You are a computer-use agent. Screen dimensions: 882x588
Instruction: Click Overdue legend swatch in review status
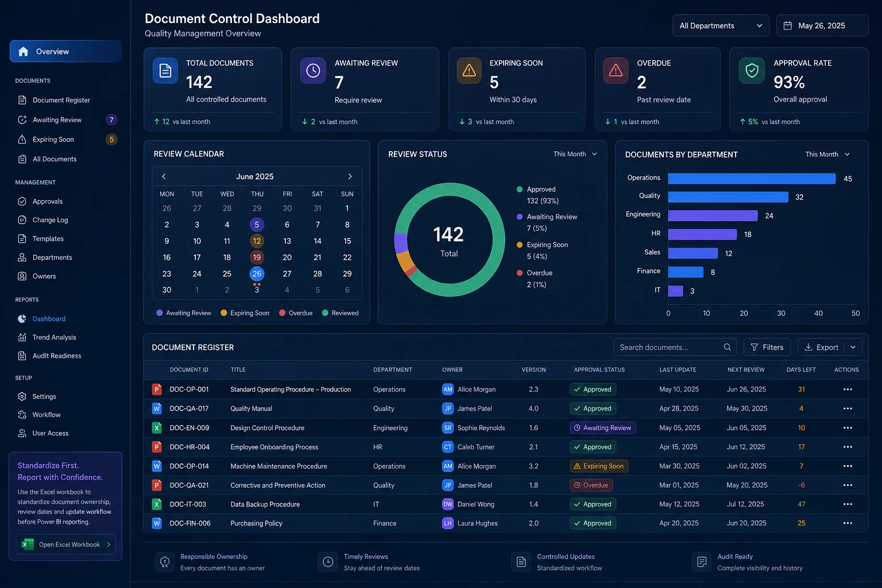[520, 273]
